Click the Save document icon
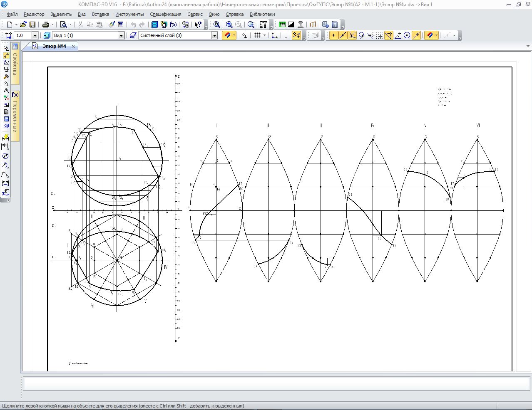Viewport: 532px width, 410px height. [32, 25]
